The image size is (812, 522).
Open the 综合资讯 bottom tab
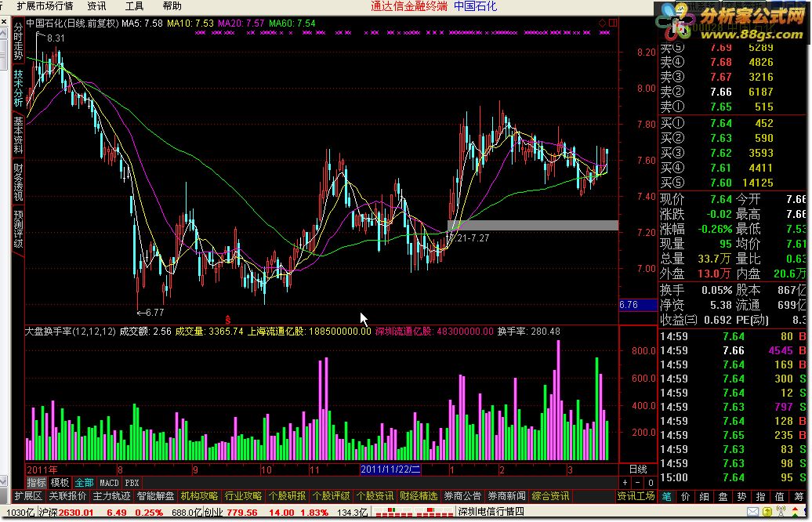pos(550,496)
